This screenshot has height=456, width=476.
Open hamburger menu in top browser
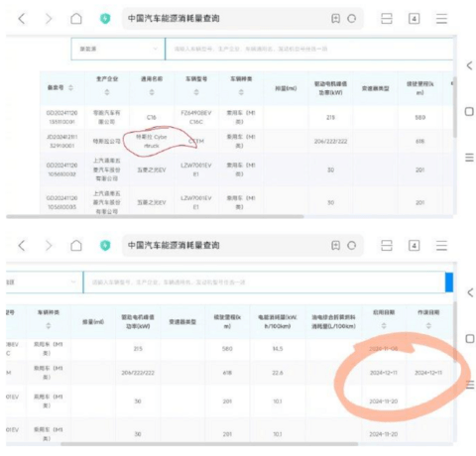[x=441, y=19]
